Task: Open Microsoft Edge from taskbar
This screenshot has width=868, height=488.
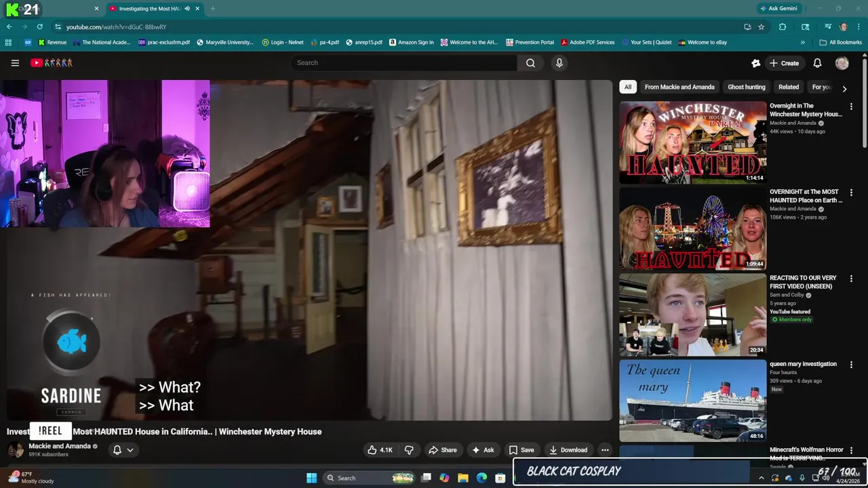Action: [481, 478]
